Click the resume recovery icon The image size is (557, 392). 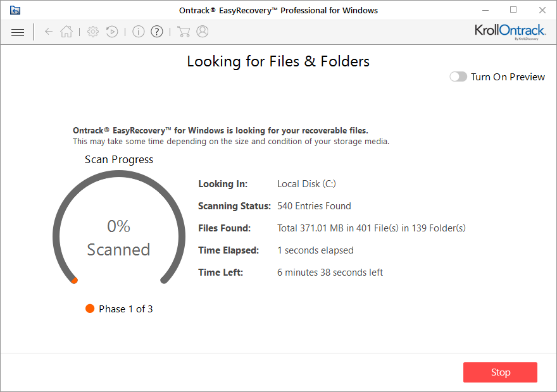point(112,32)
